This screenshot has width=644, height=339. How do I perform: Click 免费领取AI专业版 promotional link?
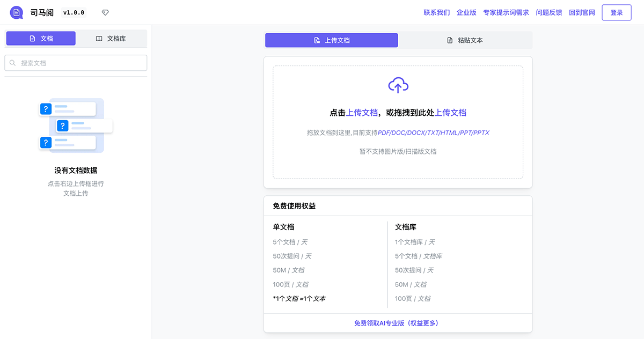coord(397,322)
